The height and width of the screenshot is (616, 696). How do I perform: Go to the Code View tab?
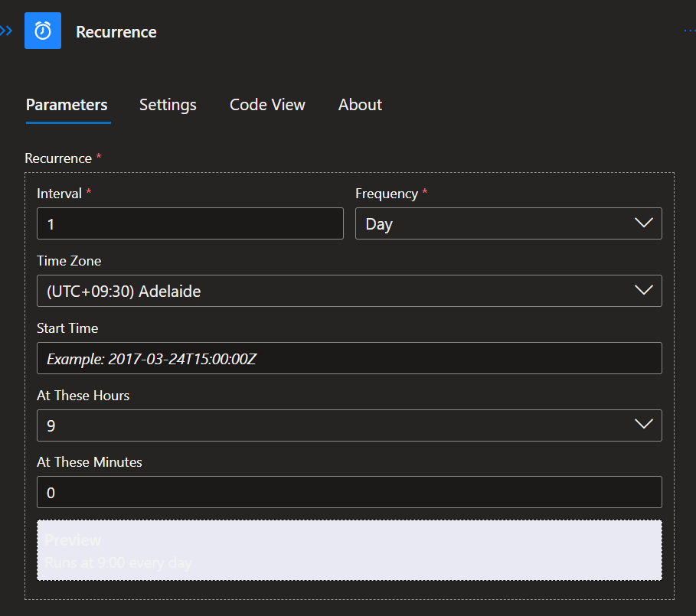point(267,105)
